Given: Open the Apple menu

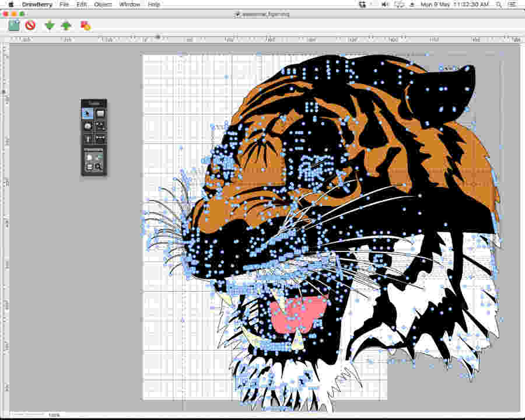Looking at the screenshot, I should coord(10,4).
